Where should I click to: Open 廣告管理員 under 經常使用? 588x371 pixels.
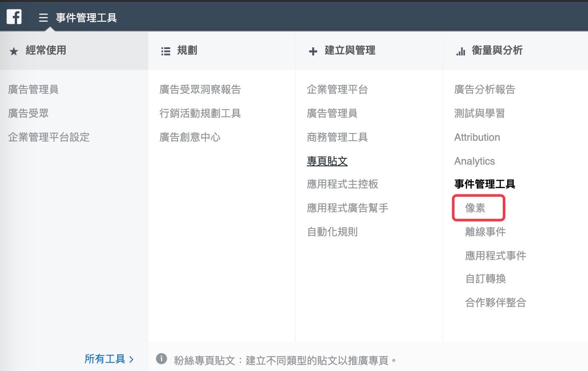point(34,90)
